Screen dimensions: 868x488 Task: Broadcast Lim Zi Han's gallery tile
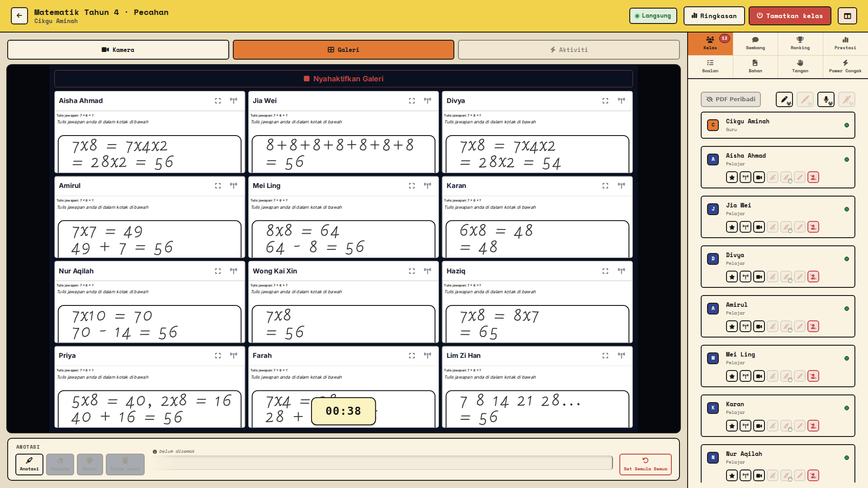tap(622, 356)
